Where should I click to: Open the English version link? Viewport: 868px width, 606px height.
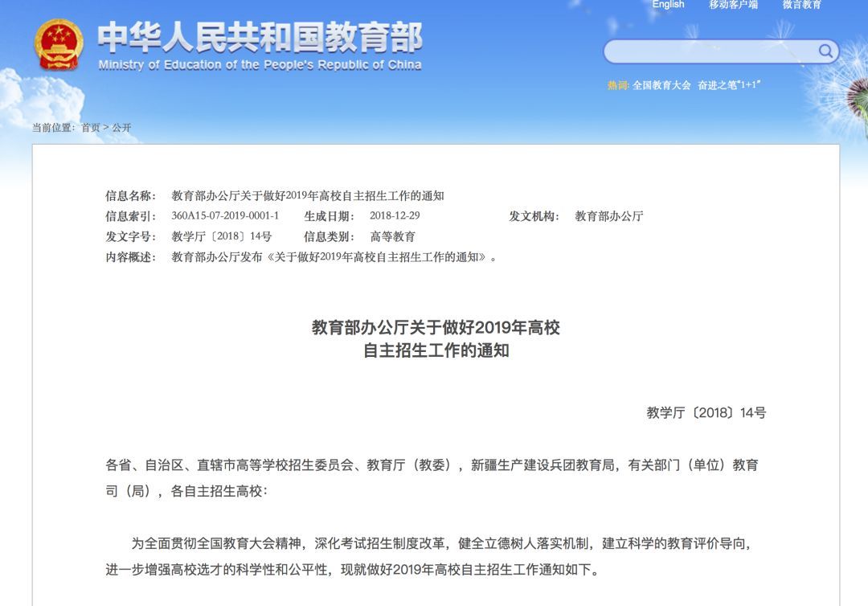pyautogui.click(x=668, y=5)
